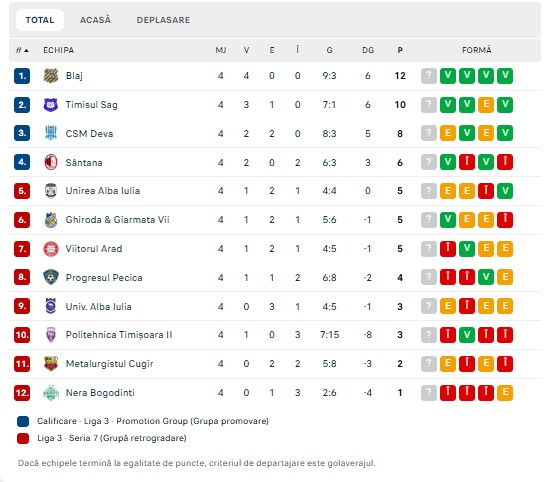The image size is (545, 482).
Task: Switch to the DEPLASARE tab
Action: click(163, 20)
